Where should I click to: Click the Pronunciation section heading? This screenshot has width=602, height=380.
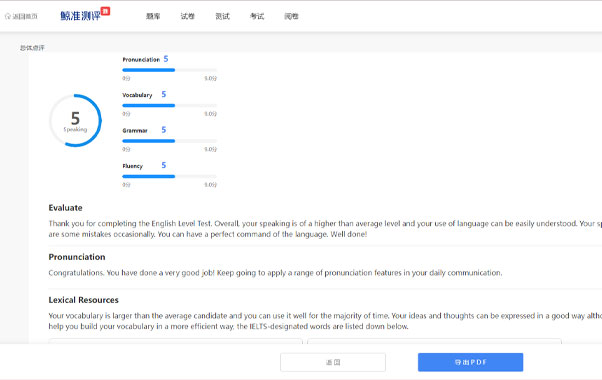[77, 257]
